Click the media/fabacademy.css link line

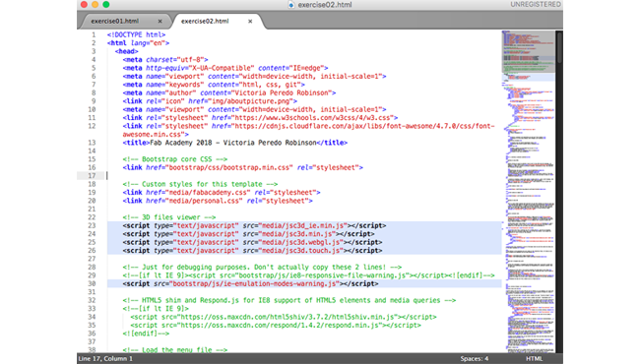(222, 193)
